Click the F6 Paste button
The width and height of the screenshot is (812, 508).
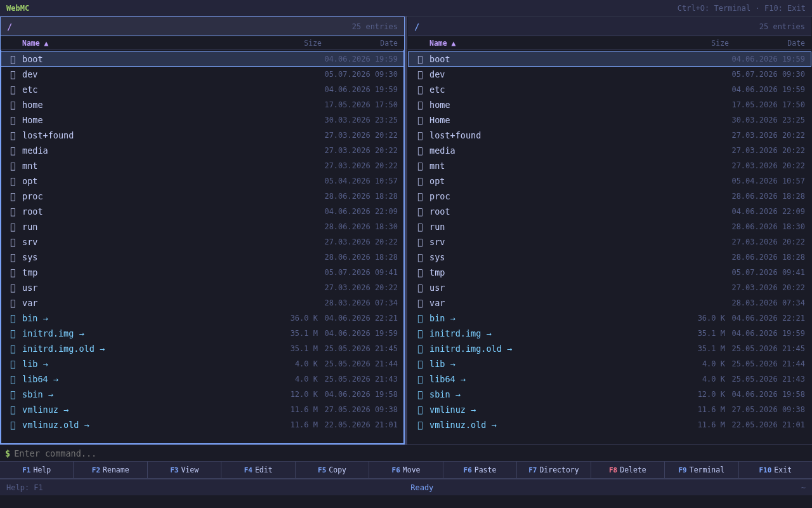pyautogui.click(x=480, y=470)
